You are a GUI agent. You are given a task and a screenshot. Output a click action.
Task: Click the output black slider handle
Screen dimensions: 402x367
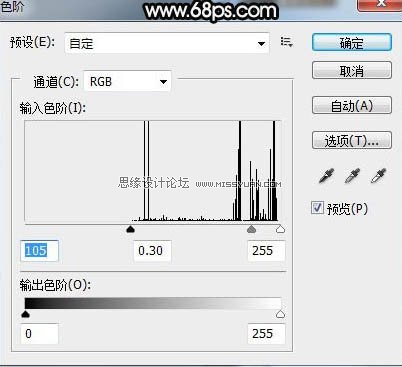point(25,314)
